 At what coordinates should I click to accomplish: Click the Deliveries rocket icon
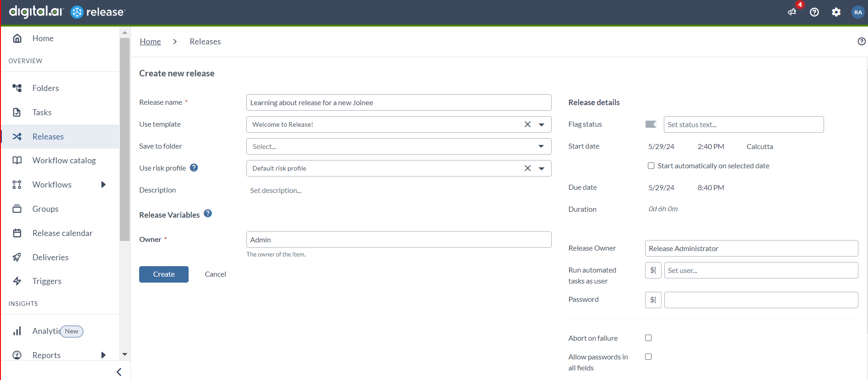pos(17,257)
